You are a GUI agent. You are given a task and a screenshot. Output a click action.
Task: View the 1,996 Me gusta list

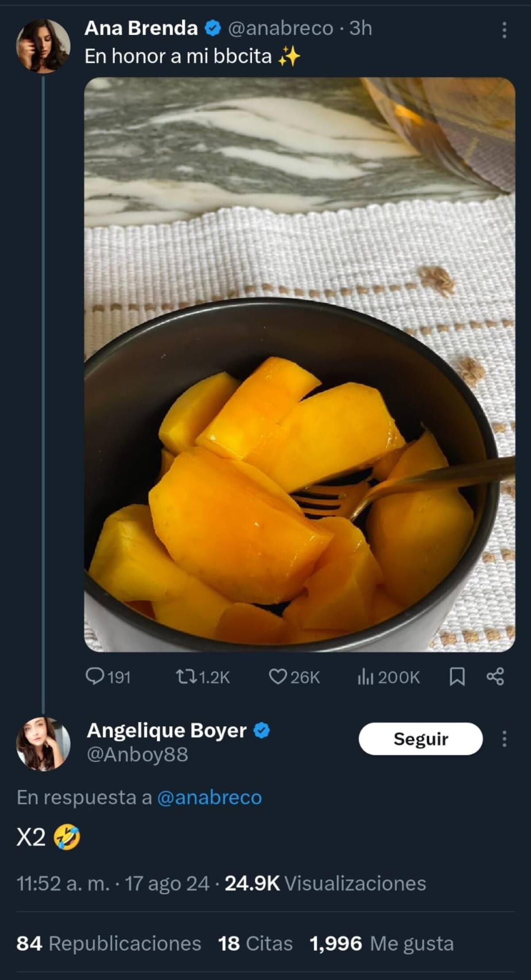(381, 943)
